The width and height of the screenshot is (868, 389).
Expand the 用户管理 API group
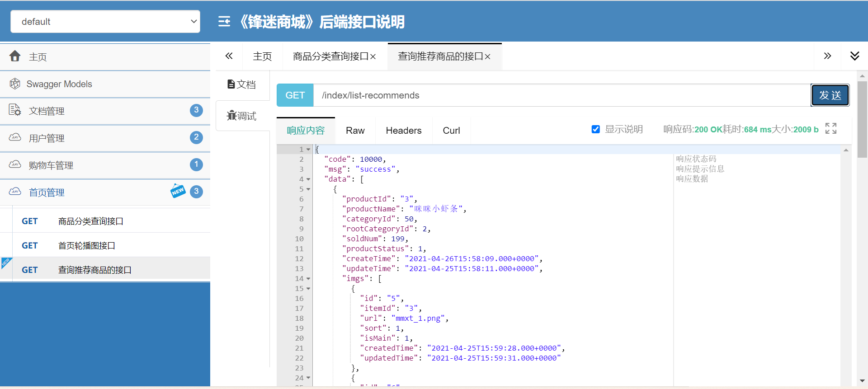(105, 138)
